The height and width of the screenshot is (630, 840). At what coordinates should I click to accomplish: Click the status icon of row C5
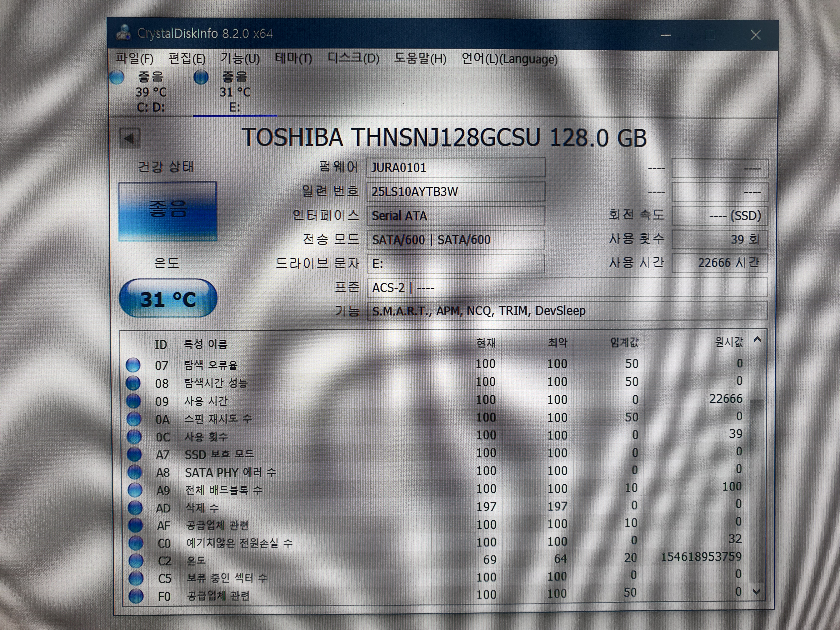(136, 578)
